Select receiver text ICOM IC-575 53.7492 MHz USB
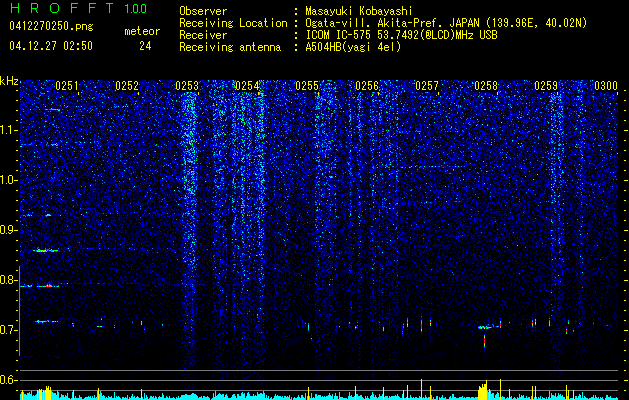Screen dimensions: 629x400 (401, 35)
